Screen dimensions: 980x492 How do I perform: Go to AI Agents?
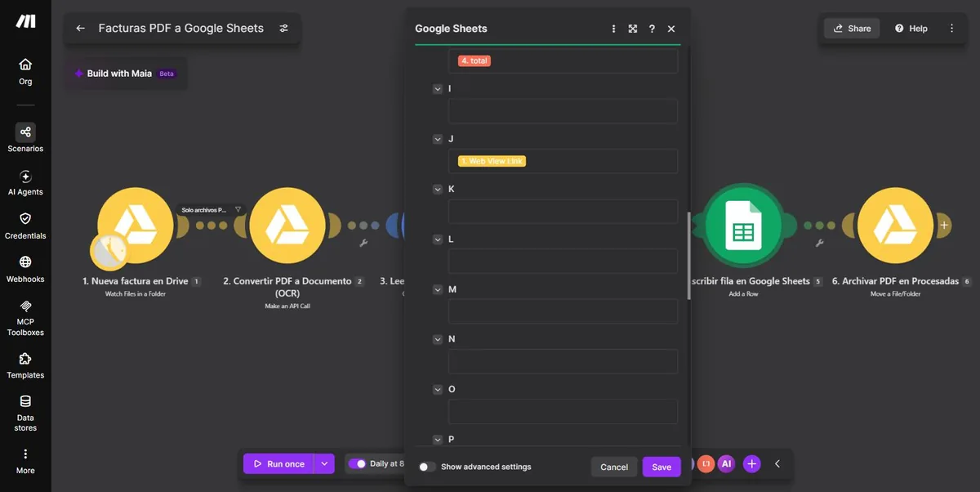point(25,182)
